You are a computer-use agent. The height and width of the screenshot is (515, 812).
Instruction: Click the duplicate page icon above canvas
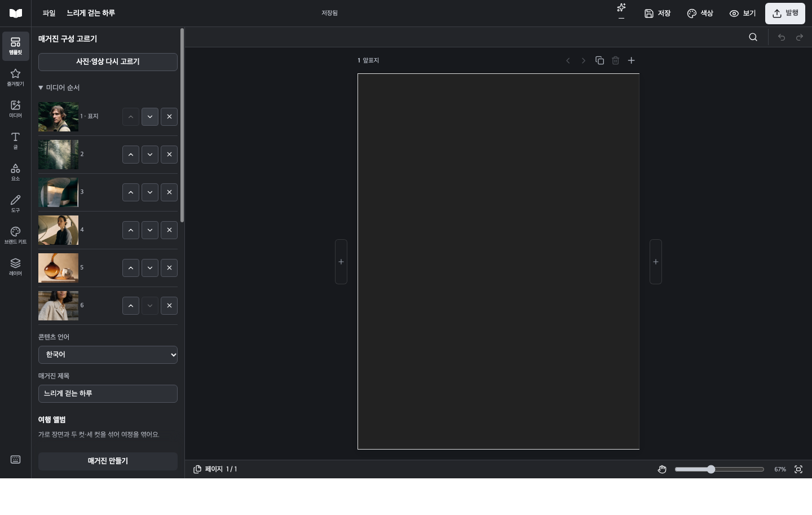(x=599, y=60)
